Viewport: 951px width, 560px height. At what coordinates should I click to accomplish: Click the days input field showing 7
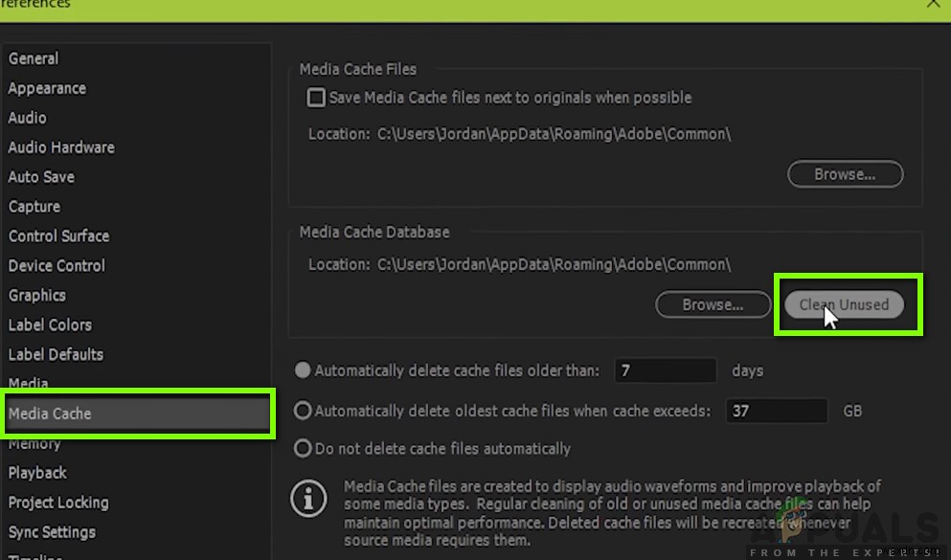pos(666,370)
